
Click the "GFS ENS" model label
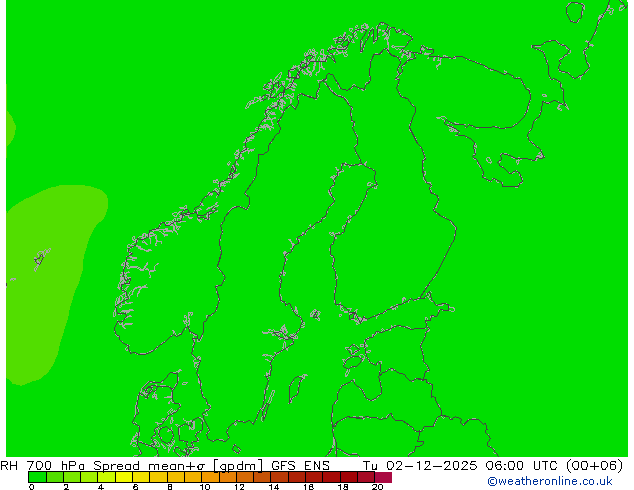(x=300, y=466)
